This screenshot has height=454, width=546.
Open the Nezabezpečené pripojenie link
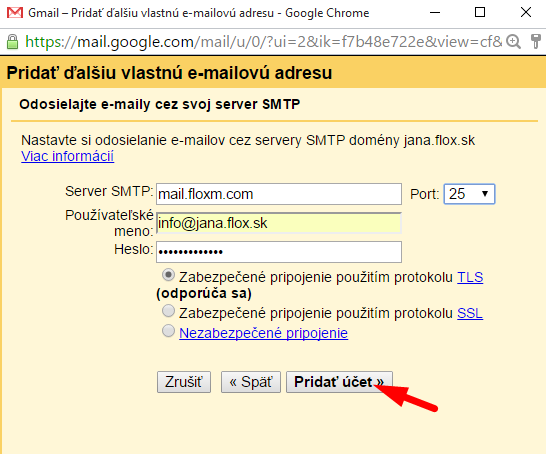click(264, 333)
